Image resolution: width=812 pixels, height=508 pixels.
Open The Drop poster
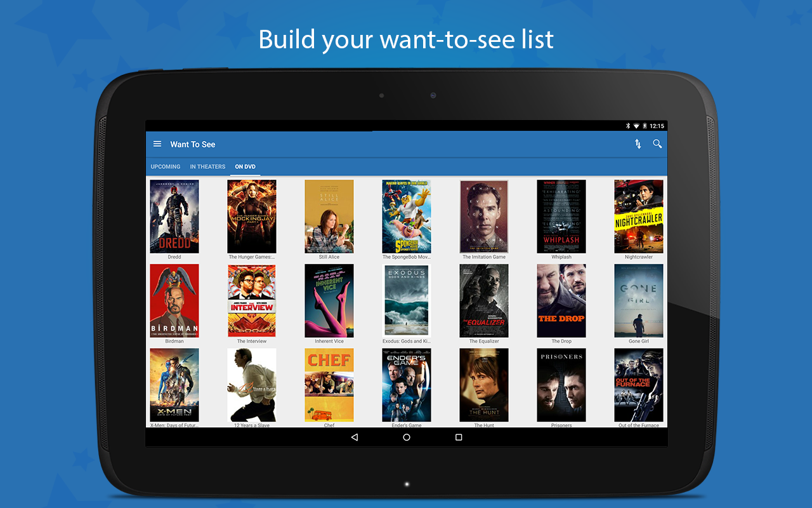561,301
